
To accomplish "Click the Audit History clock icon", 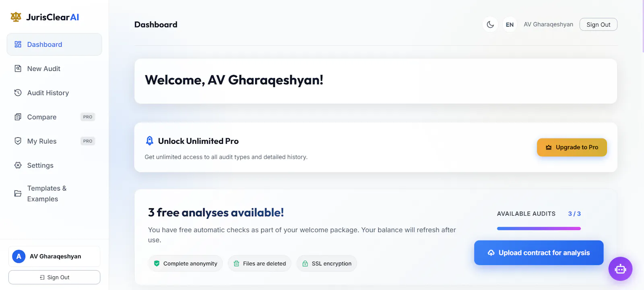I will tap(18, 93).
